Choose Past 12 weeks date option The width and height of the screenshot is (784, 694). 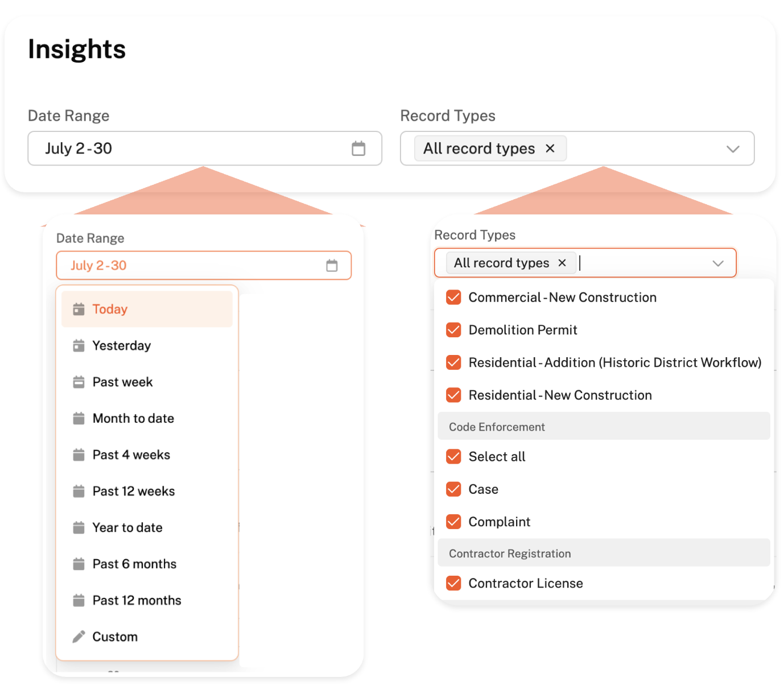pyautogui.click(x=134, y=491)
